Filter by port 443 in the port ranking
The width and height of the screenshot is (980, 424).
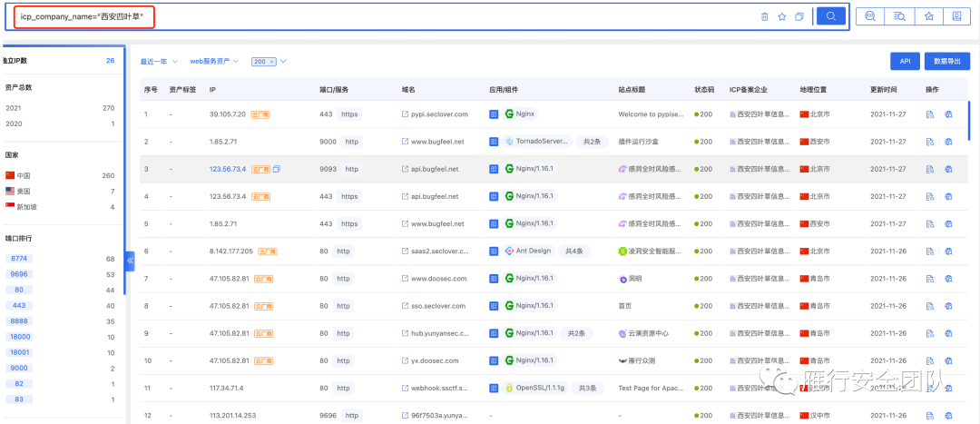tap(19, 305)
